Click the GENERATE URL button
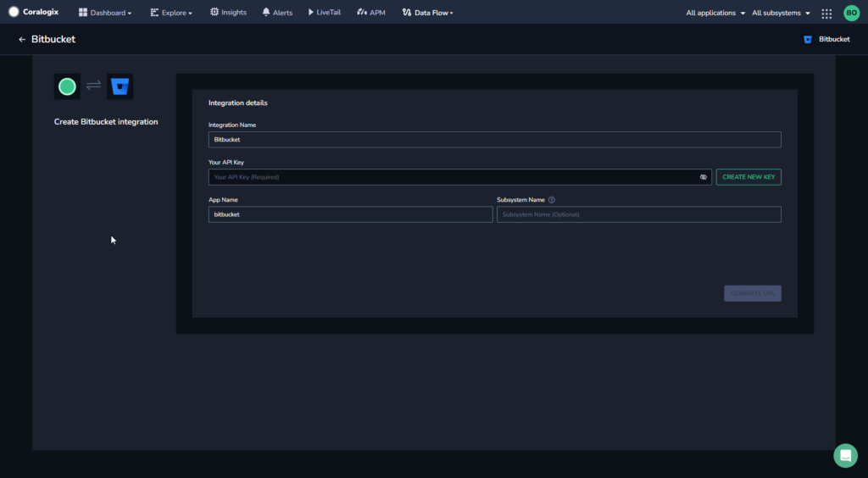868x478 pixels. [753, 293]
